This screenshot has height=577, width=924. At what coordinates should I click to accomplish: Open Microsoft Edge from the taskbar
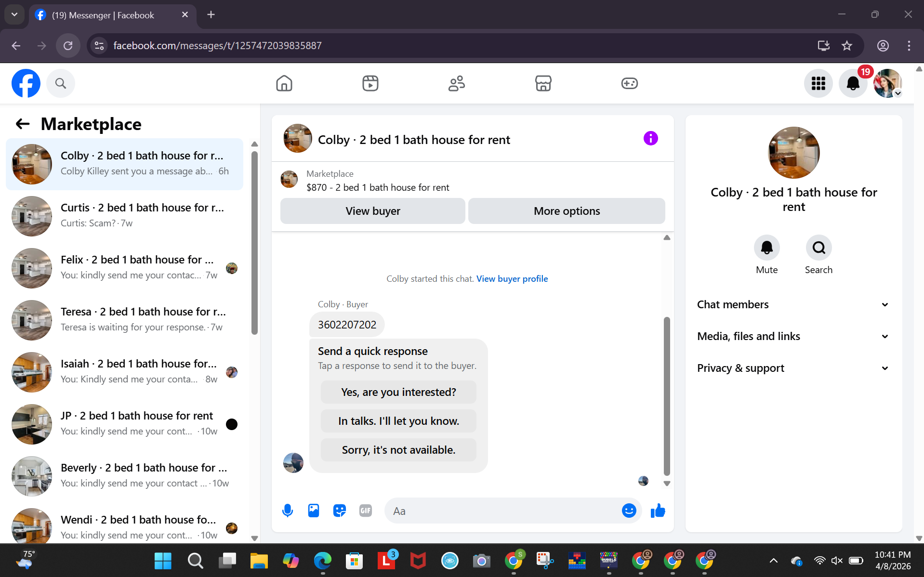(322, 561)
